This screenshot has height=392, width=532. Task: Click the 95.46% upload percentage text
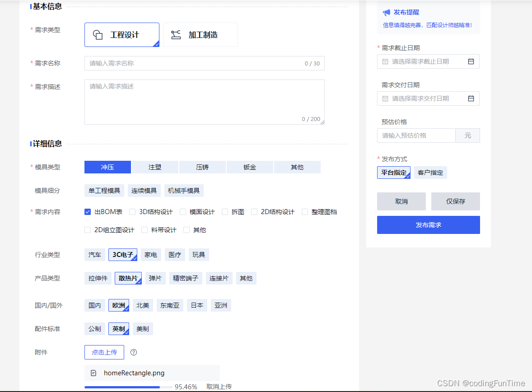click(186, 387)
